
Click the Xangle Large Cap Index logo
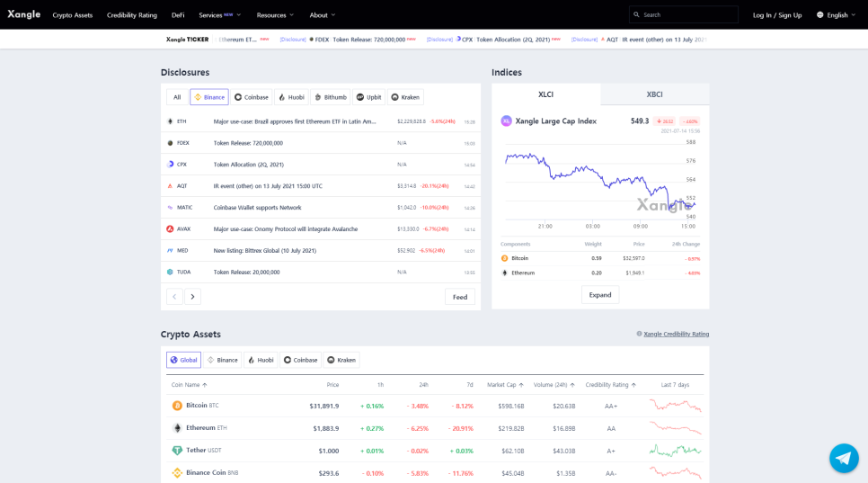tap(506, 121)
